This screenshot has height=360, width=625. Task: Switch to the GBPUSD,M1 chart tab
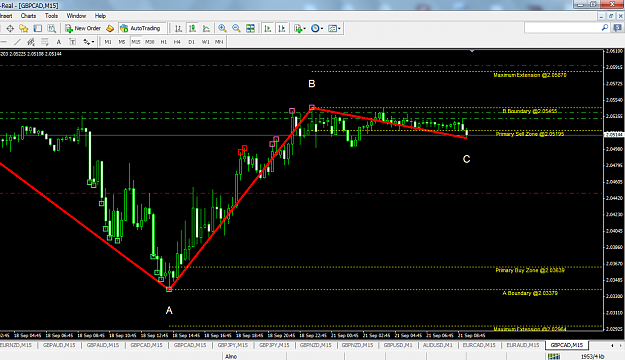398,345
